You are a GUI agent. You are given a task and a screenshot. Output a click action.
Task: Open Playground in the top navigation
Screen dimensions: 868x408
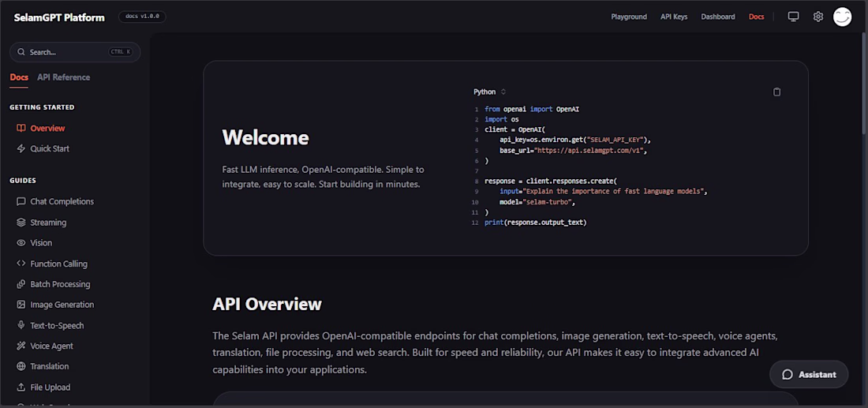tap(629, 17)
